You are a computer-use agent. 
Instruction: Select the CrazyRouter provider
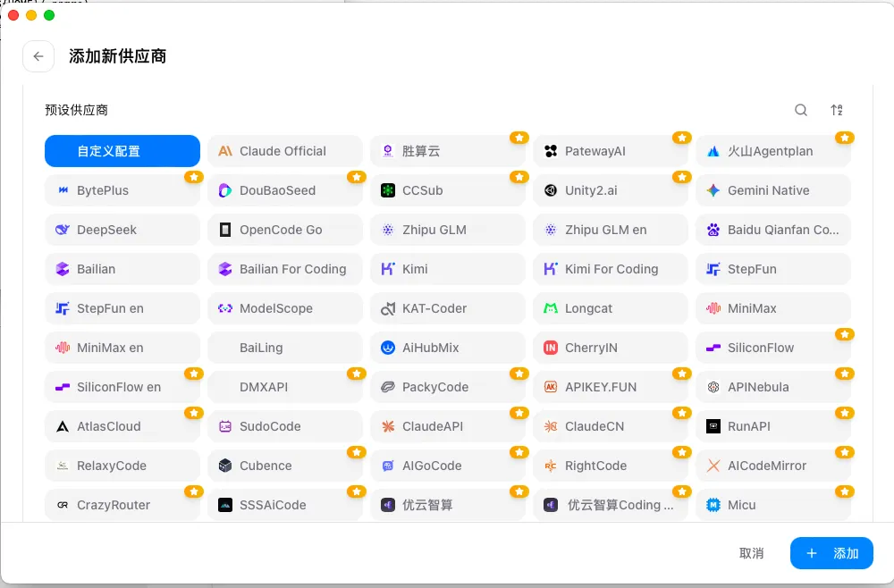(122, 505)
